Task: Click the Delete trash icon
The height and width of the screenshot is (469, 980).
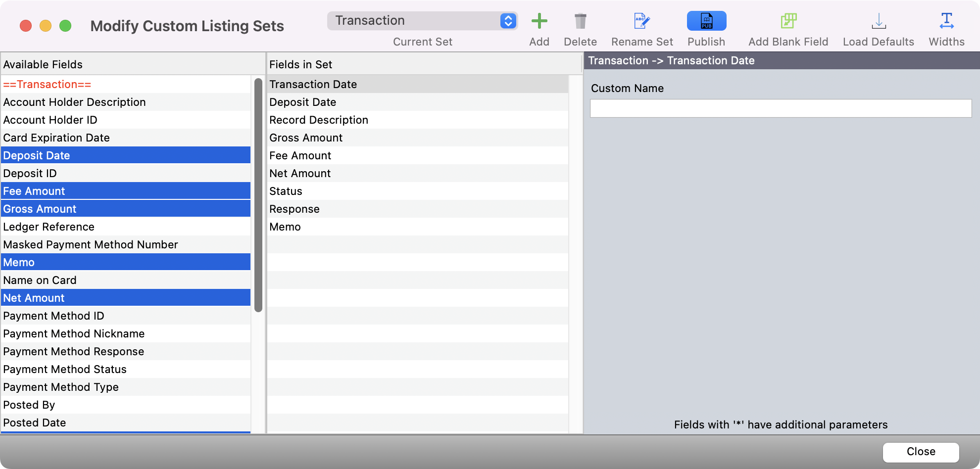Action: (x=580, y=21)
